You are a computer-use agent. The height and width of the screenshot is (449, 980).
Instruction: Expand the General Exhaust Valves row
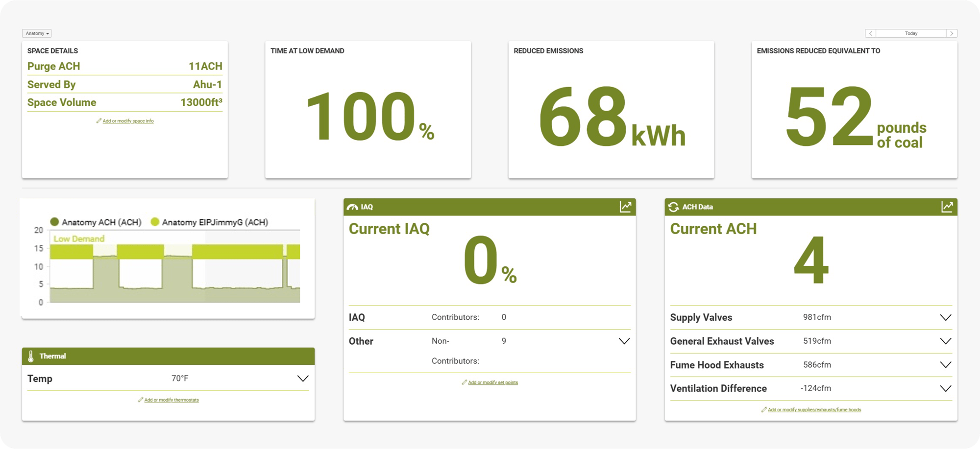point(946,341)
